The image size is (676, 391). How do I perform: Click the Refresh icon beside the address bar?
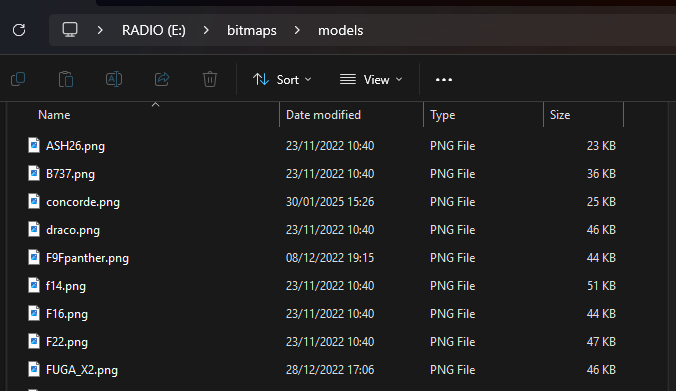click(x=19, y=30)
